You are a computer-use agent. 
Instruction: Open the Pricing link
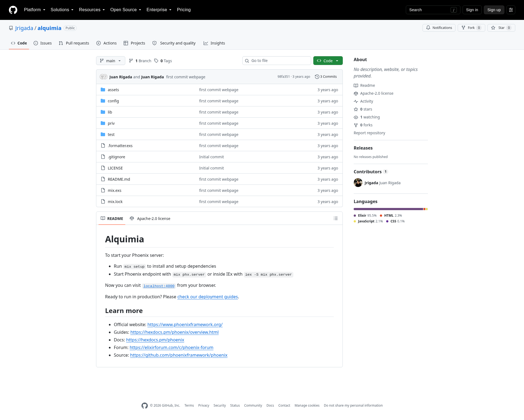184,10
